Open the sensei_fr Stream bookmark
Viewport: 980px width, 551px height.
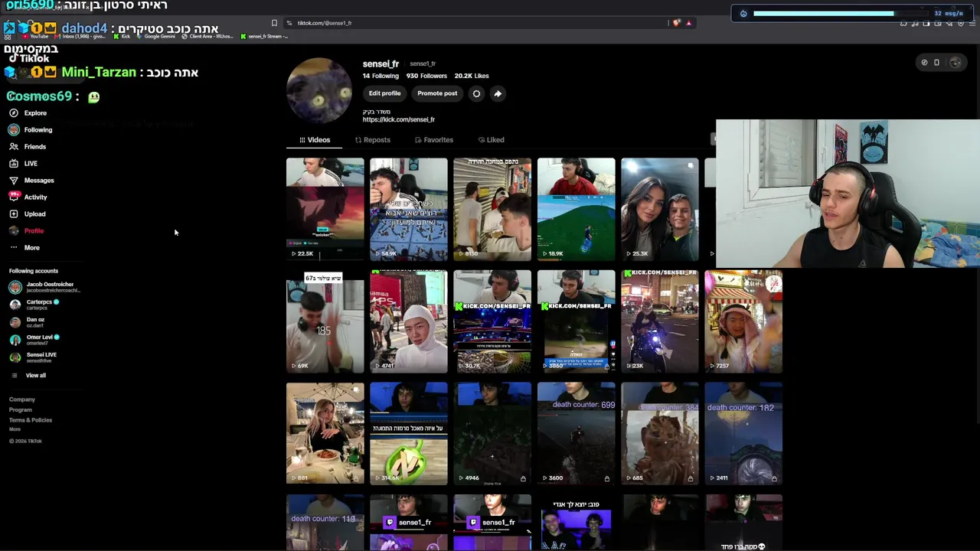point(264,36)
